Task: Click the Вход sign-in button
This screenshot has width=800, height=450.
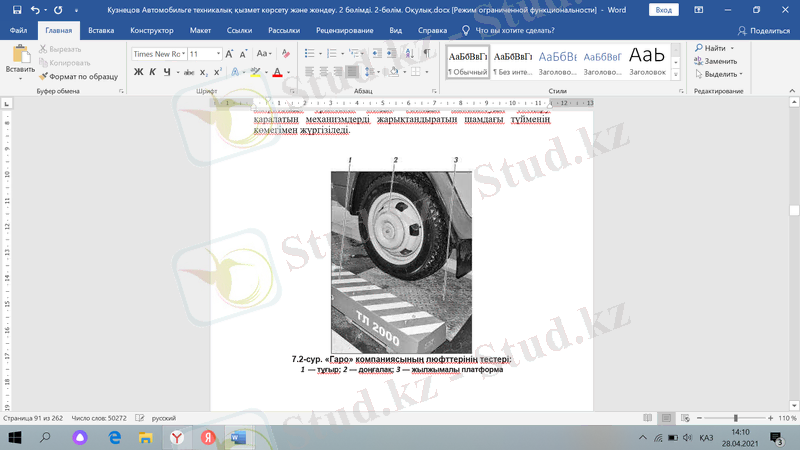Action: click(663, 9)
